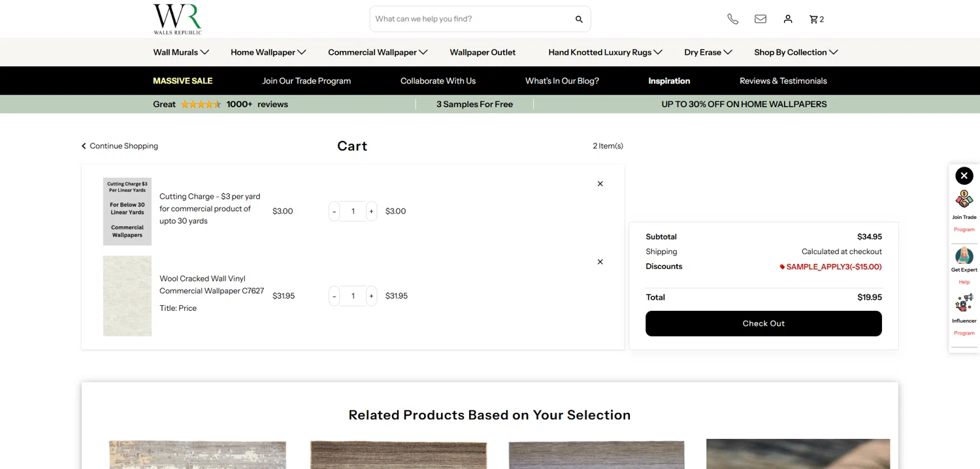
Task: Decrease Wool Cracked Wall Vinyl quantity
Action: [x=335, y=296]
